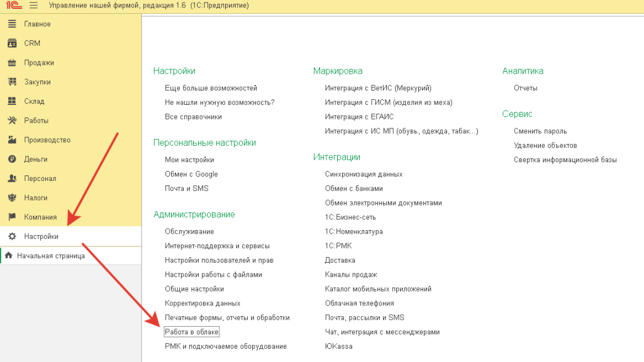Click the CRM section icon
The width and height of the screenshot is (644, 362).
pyautogui.click(x=12, y=43)
